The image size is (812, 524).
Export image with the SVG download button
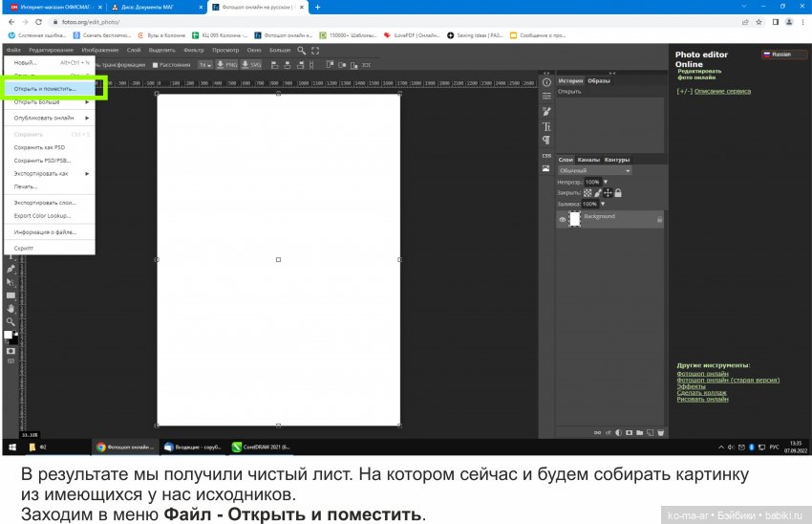point(251,65)
